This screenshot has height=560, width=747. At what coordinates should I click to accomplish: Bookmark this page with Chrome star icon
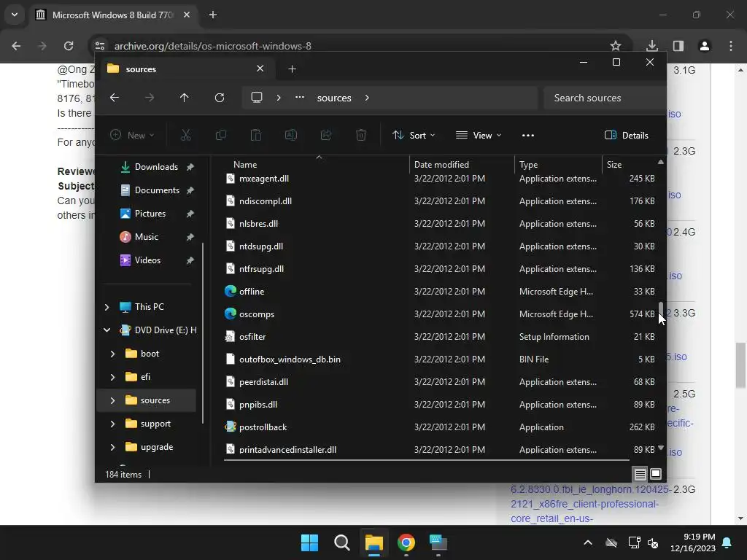coord(616,46)
